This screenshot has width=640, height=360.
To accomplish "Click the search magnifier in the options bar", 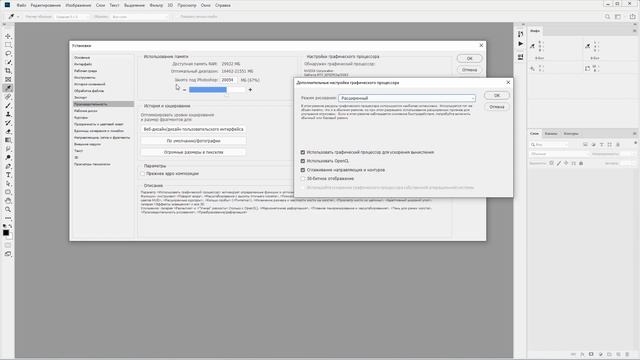I will pos(607,17).
